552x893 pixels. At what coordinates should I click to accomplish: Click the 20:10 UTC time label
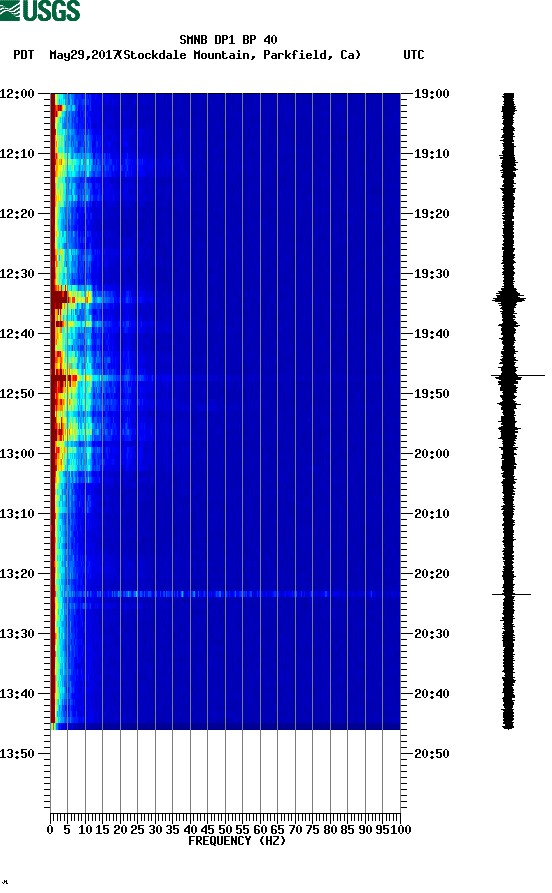point(432,514)
